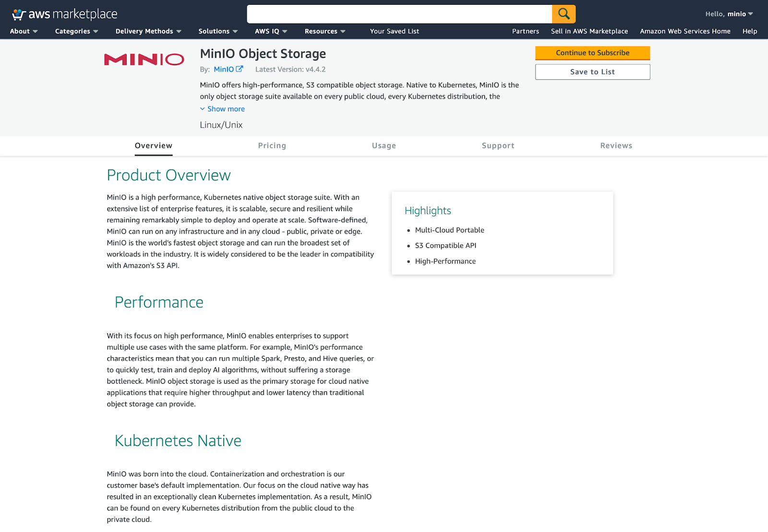768x532 pixels.
Task: Click the Save to List button
Action: pyautogui.click(x=592, y=72)
